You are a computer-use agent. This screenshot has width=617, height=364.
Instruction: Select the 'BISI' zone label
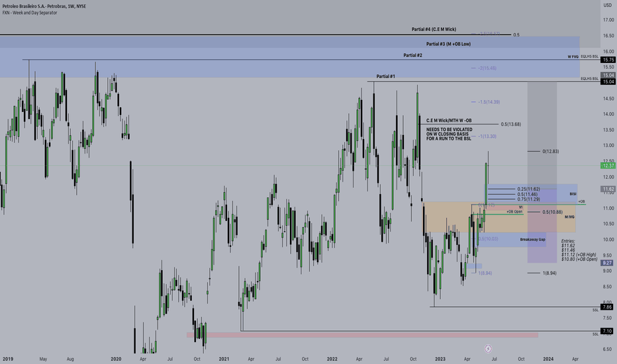573,194
